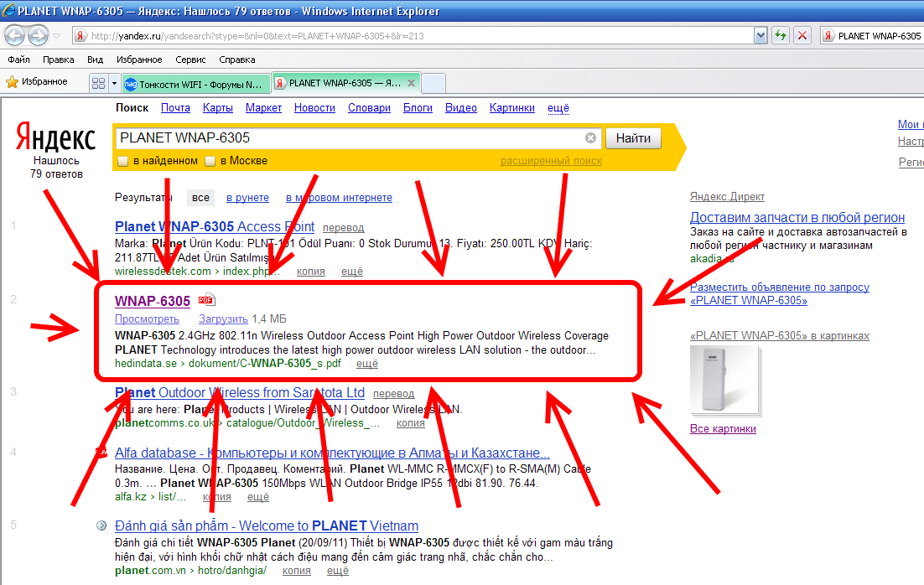Click the Yandex favicon in address bar
924x585 pixels.
tap(80, 36)
